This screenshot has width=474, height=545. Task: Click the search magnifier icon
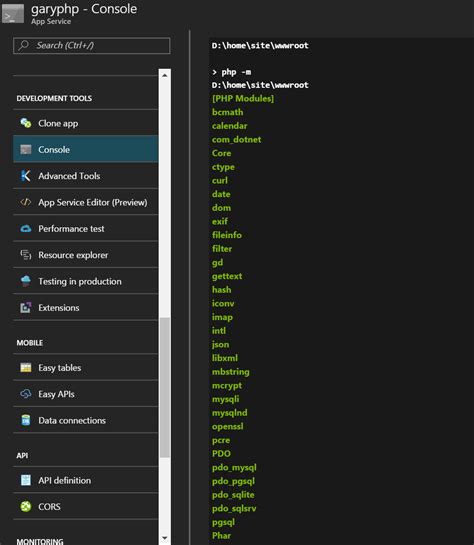pos(24,45)
